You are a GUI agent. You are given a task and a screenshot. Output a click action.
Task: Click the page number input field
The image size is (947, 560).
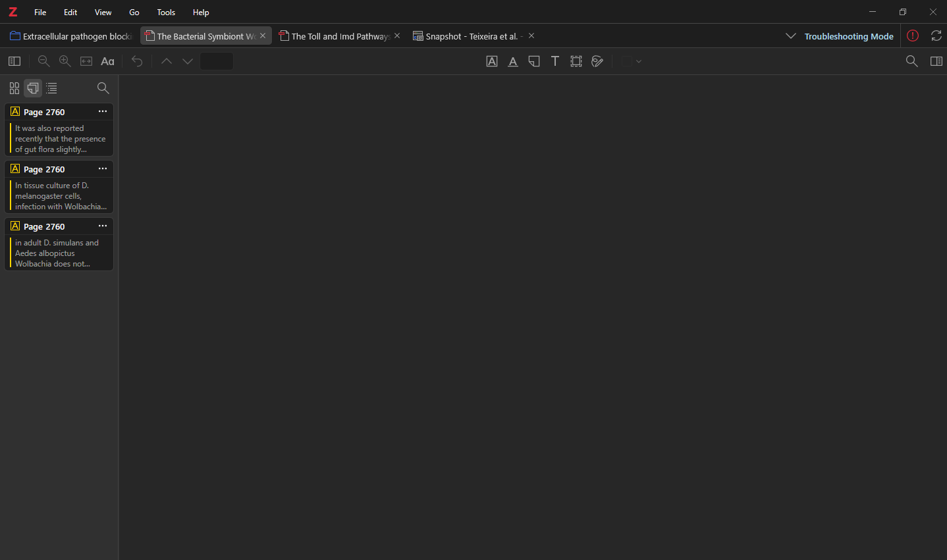(x=217, y=61)
